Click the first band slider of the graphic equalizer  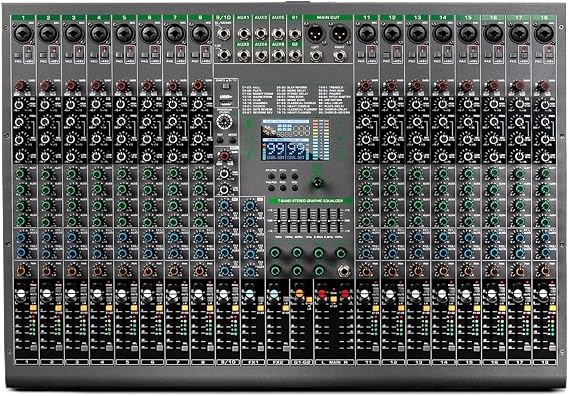tap(279, 221)
